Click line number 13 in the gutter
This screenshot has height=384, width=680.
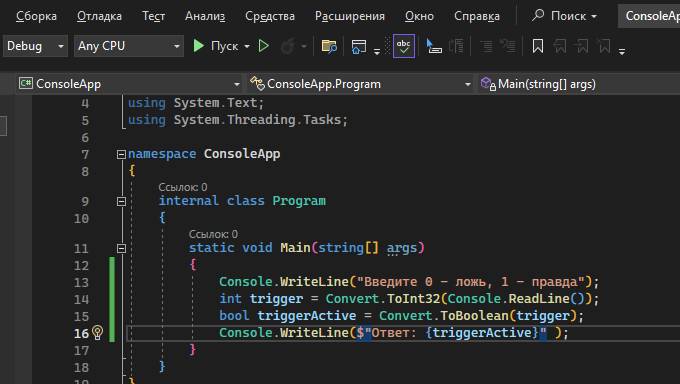[81, 282]
